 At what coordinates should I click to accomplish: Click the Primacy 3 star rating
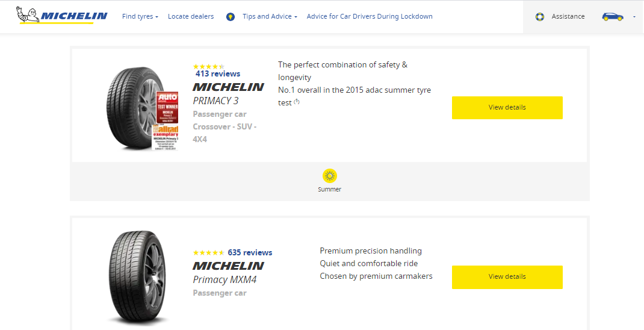point(208,67)
